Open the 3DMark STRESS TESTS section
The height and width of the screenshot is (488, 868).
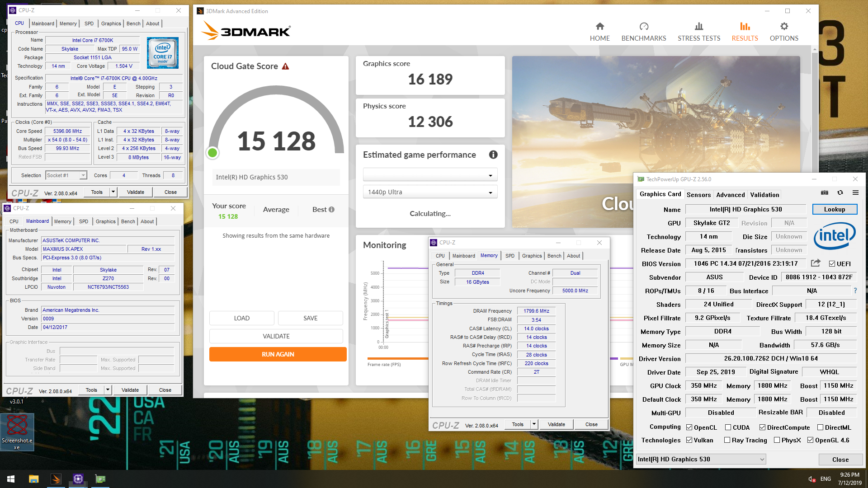698,32
